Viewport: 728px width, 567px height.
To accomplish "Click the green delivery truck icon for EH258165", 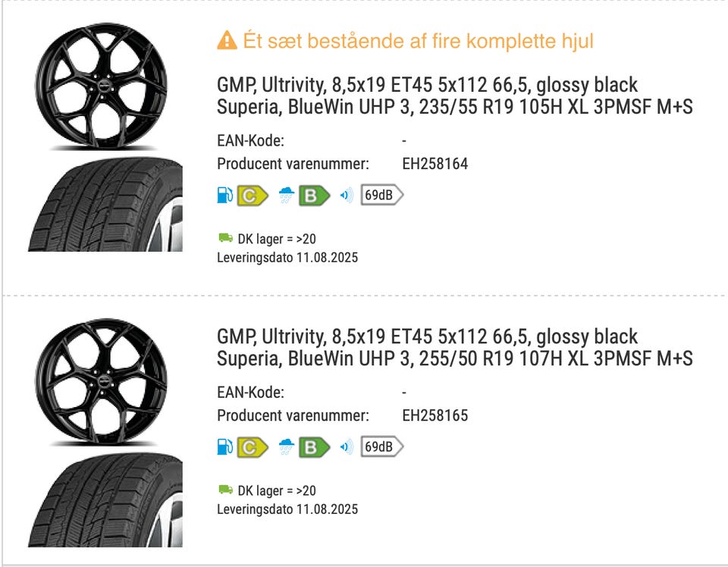I will tap(225, 490).
